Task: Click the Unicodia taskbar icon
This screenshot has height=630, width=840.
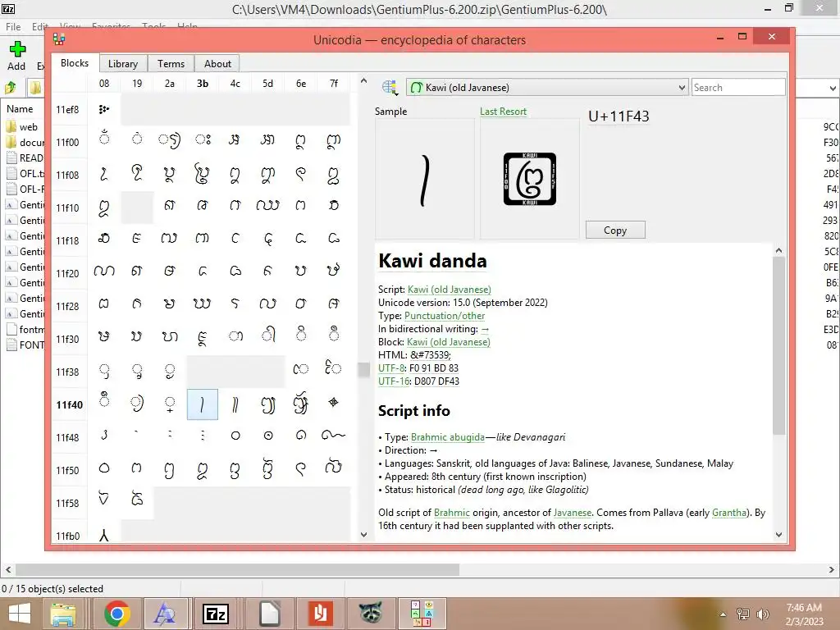Action: [x=422, y=614]
